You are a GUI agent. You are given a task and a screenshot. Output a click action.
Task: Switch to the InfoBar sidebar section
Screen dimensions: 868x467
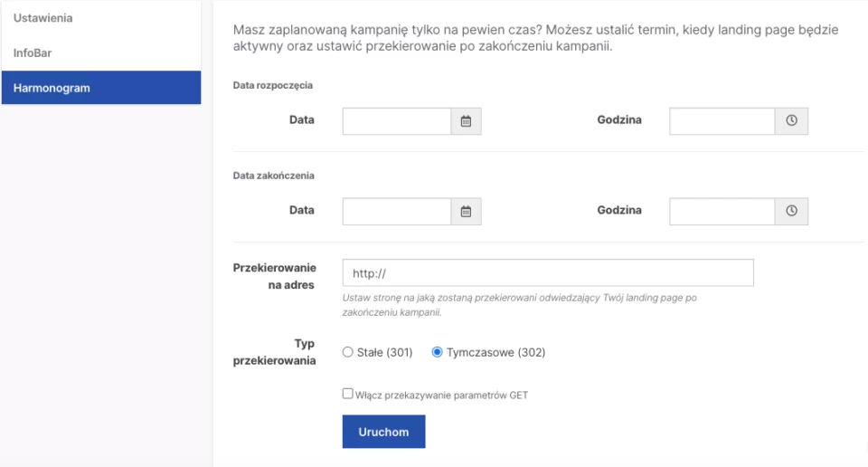tap(33, 52)
